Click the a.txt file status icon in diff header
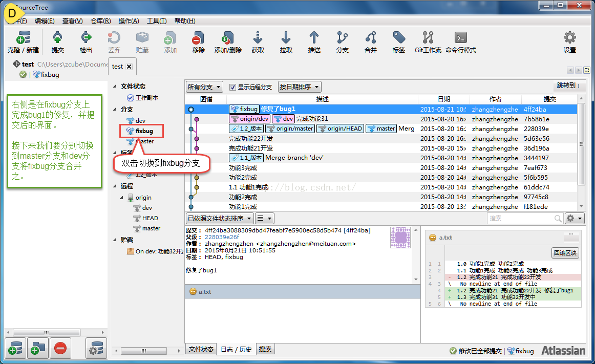The height and width of the screenshot is (364, 595). [x=432, y=238]
